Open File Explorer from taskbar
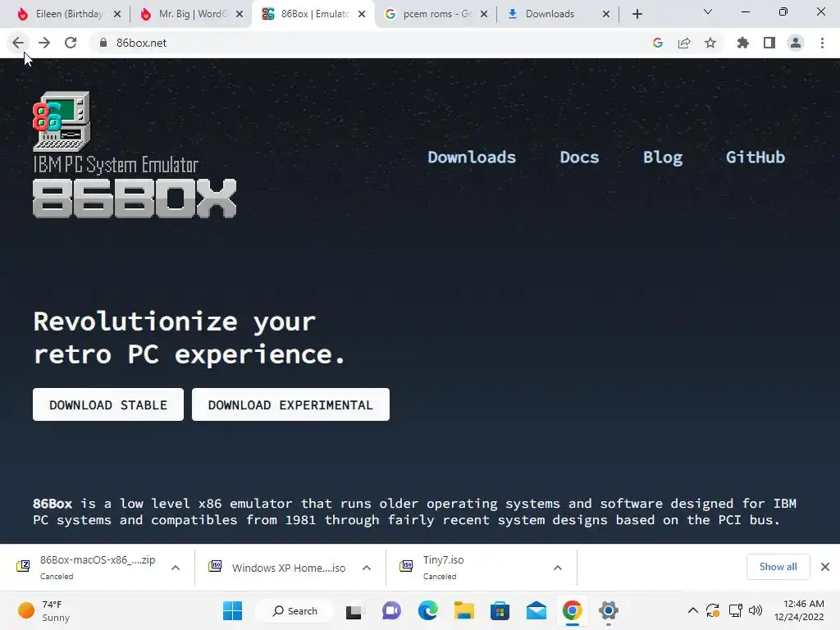This screenshot has width=840, height=630. 464,610
